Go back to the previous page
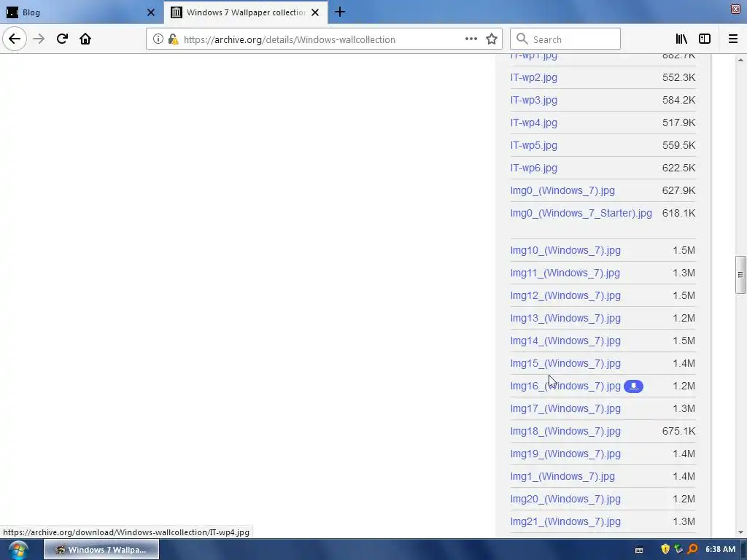Screen dimensions: 747x560 click(15, 39)
